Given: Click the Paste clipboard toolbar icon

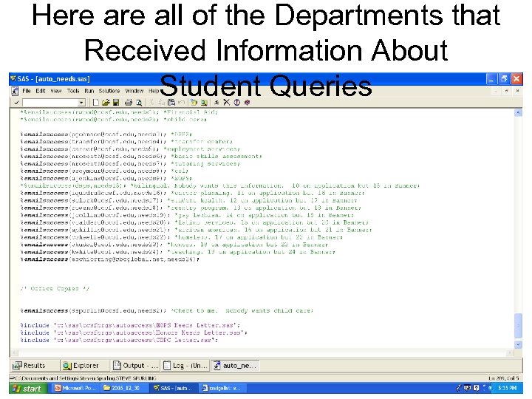Looking at the screenshot, I should [171, 103].
